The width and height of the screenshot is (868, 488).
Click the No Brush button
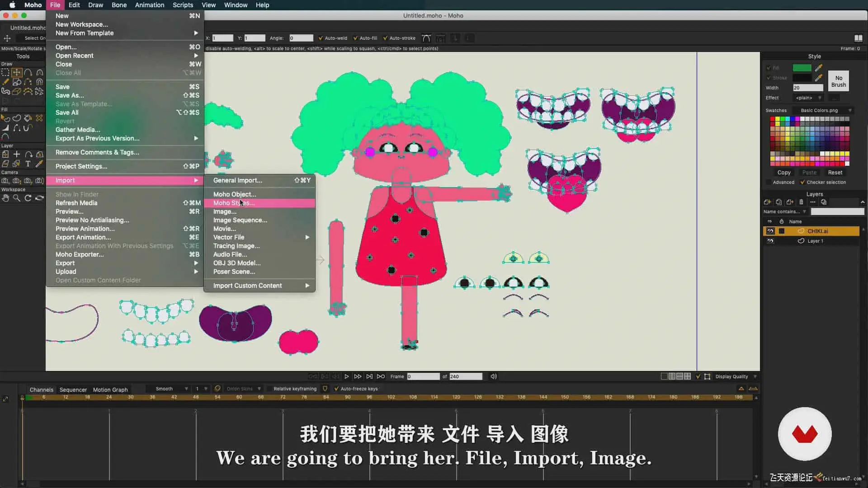(x=839, y=81)
